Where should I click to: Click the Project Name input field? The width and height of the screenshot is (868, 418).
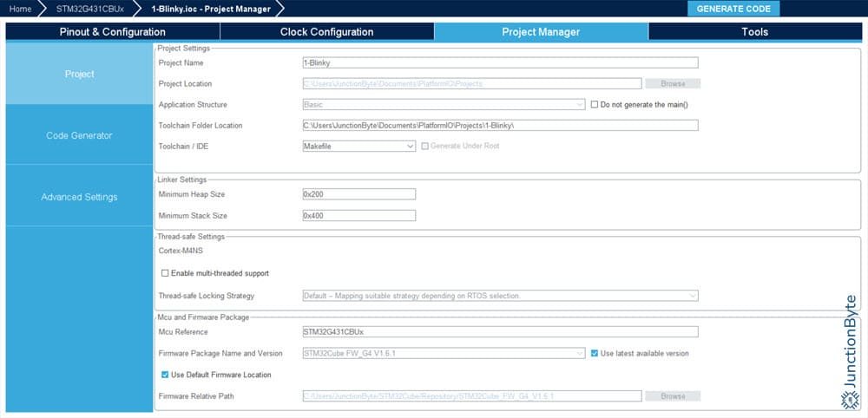click(x=500, y=63)
